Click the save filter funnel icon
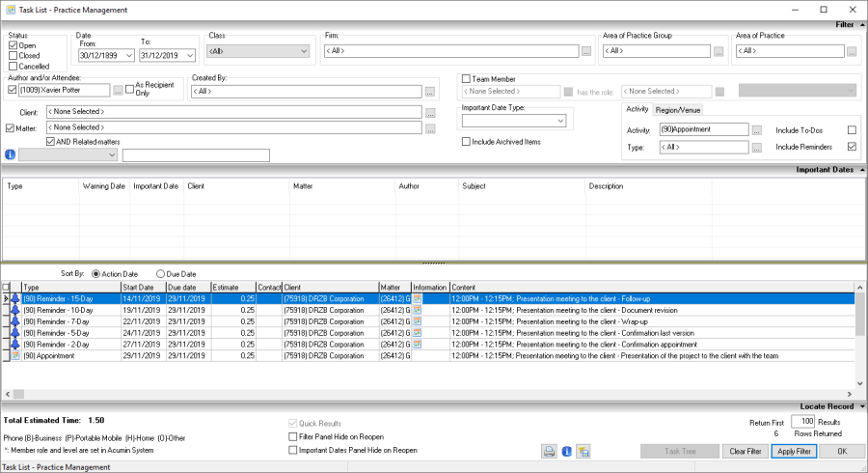 tap(583, 452)
